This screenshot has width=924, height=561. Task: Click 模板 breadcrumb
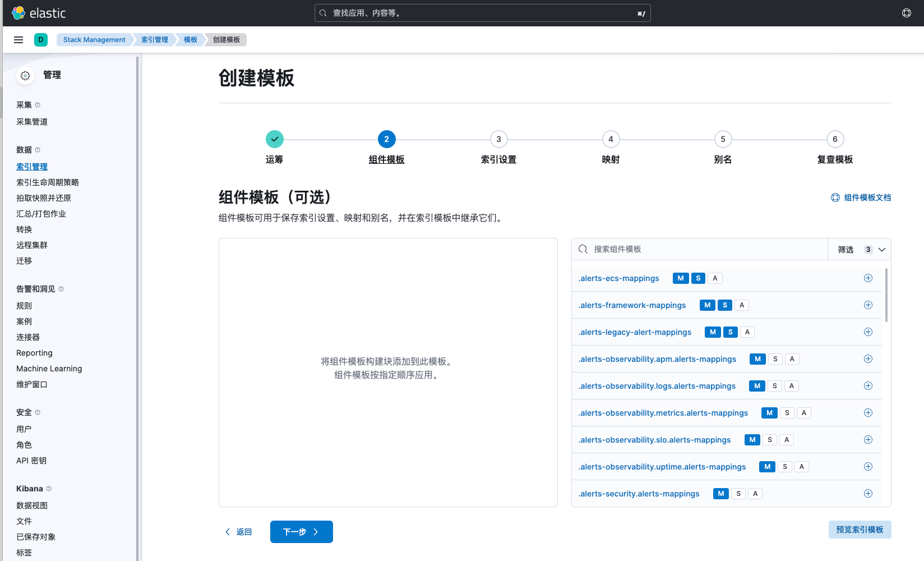191,40
